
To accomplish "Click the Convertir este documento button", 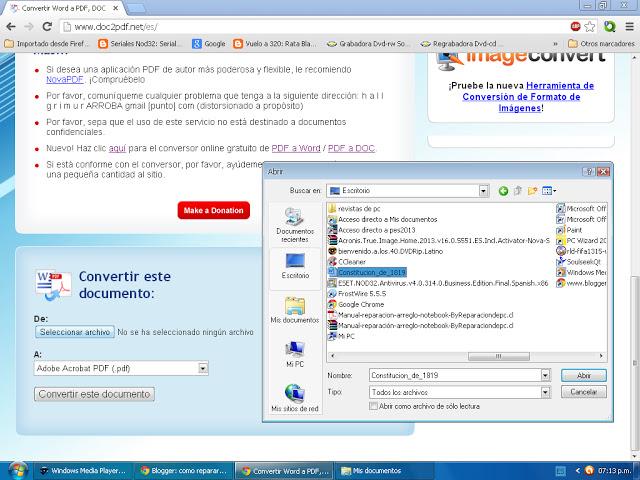I will 94,394.
